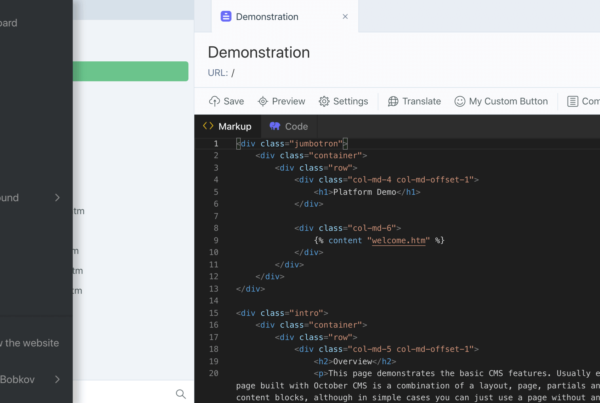Switch to the Code editor tab
Screen dimensions: 600x403
pyautogui.click(x=289, y=126)
